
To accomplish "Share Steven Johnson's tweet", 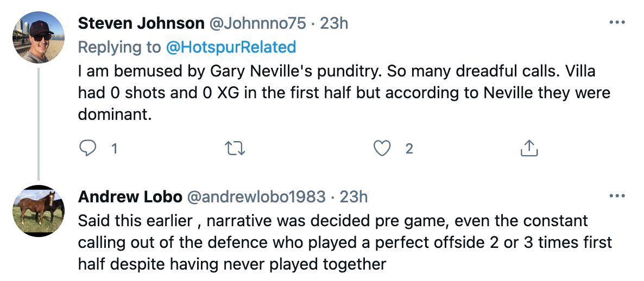I will click(528, 148).
